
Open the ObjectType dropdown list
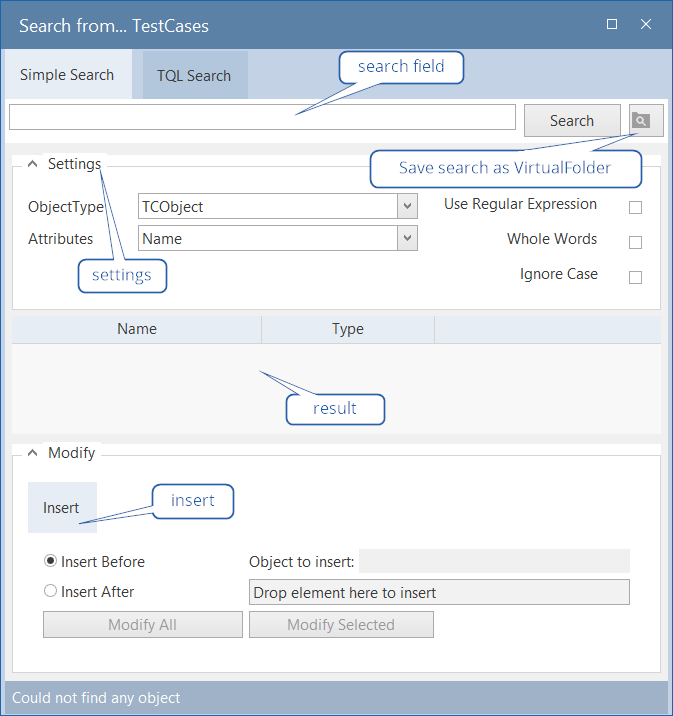[407, 207]
